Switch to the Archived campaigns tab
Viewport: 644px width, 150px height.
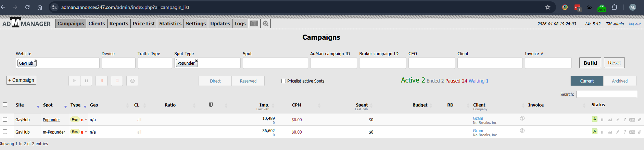click(620, 81)
